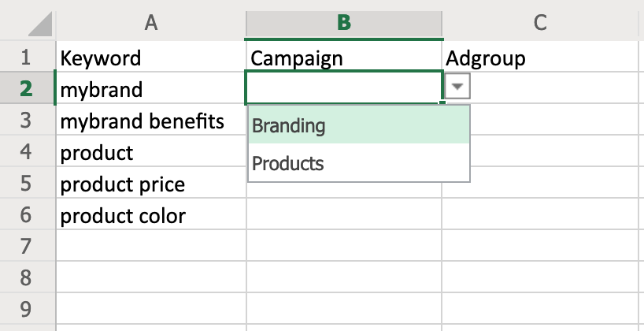Screen dimensions: 644x331
Task: Click the Keyword header cell
Action: click(151, 58)
